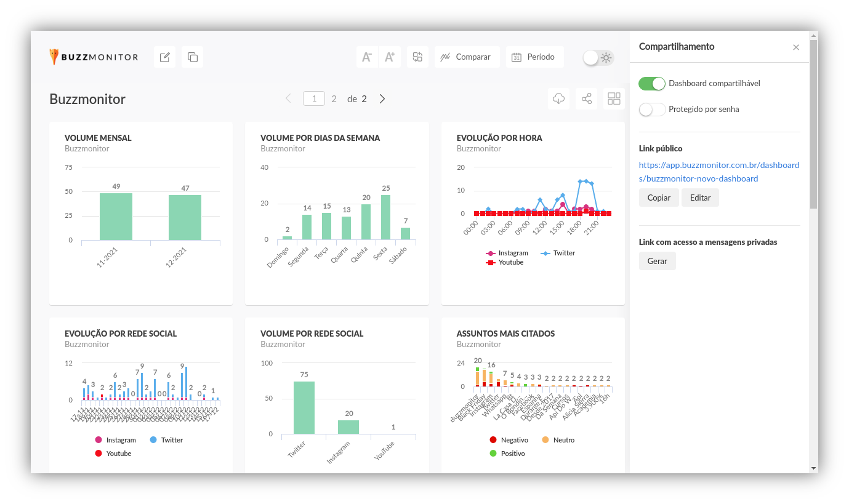
Task: Click the page number input field
Action: (x=314, y=99)
